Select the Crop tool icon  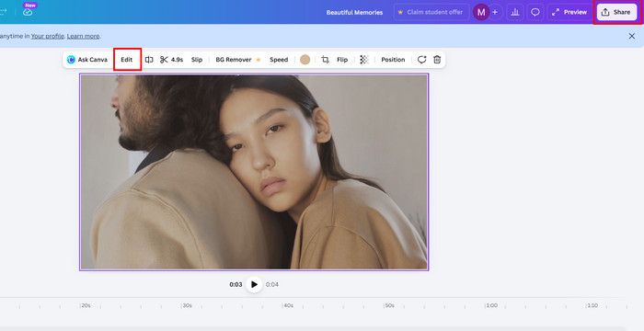pyautogui.click(x=326, y=60)
